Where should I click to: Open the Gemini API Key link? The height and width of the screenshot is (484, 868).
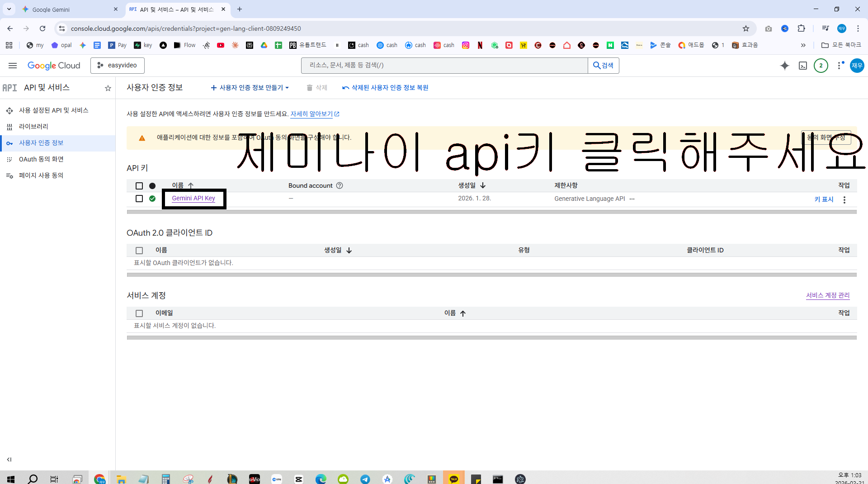(x=193, y=198)
